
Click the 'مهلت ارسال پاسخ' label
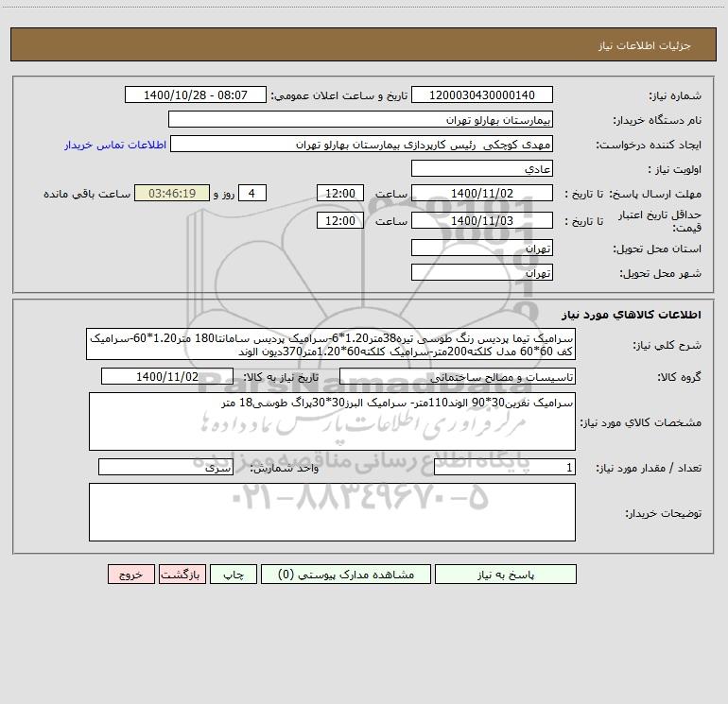(655, 194)
